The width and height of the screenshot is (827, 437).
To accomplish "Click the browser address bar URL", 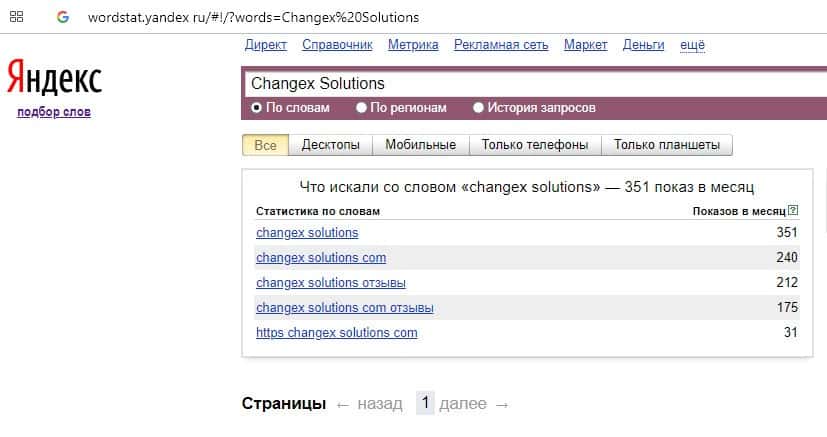I will 254,18.
